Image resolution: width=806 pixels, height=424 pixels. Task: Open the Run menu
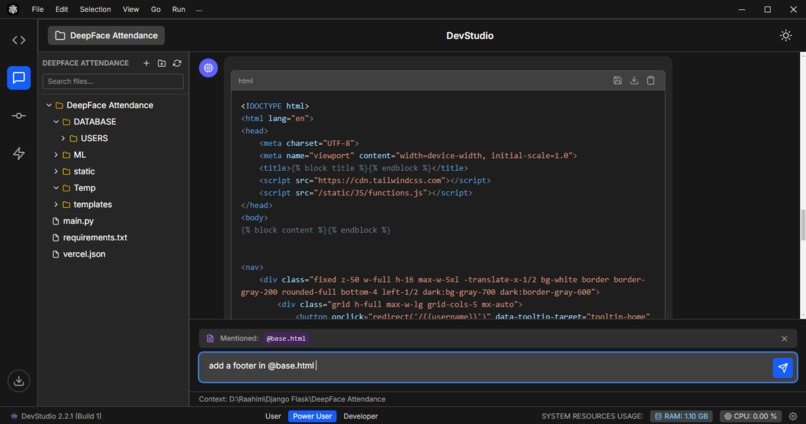(x=178, y=9)
